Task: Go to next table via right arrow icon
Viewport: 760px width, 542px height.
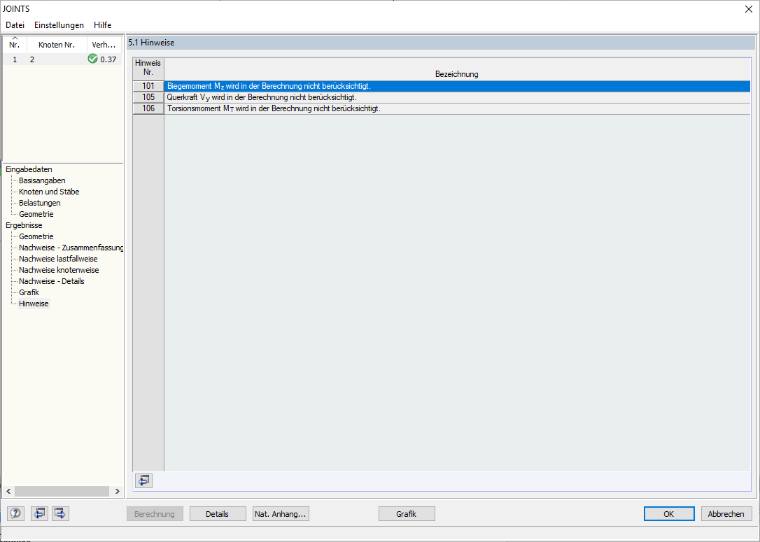Action: click(60, 513)
